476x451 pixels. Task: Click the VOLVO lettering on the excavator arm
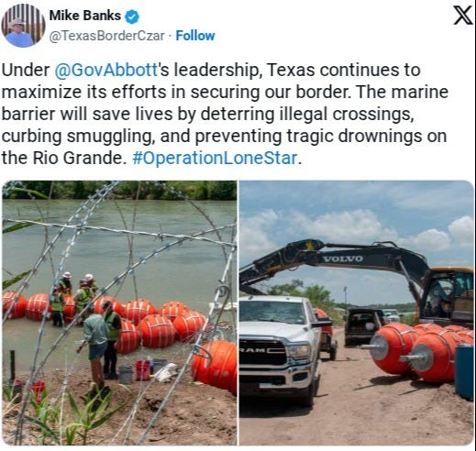point(343,259)
